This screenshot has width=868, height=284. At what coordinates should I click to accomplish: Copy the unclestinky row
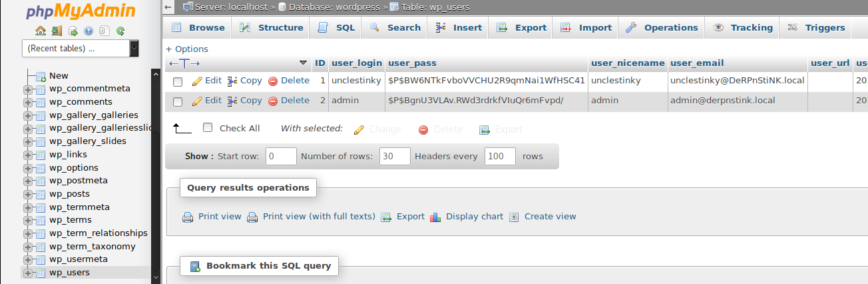coord(245,81)
